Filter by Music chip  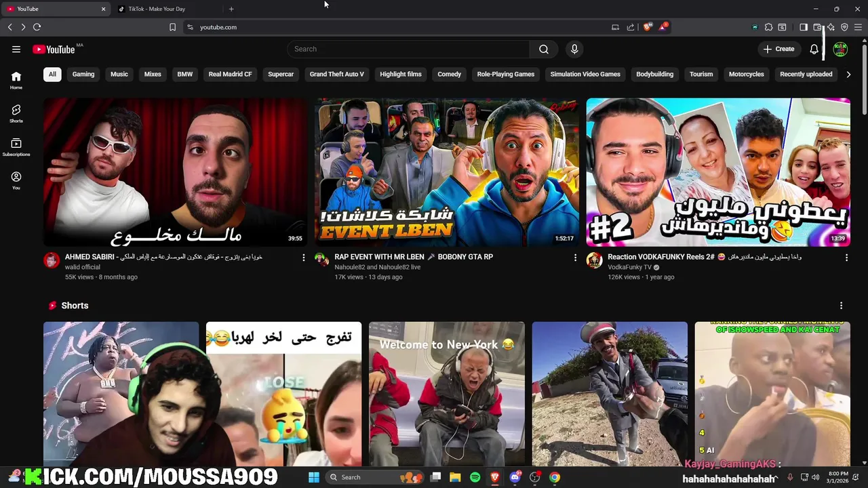119,74
